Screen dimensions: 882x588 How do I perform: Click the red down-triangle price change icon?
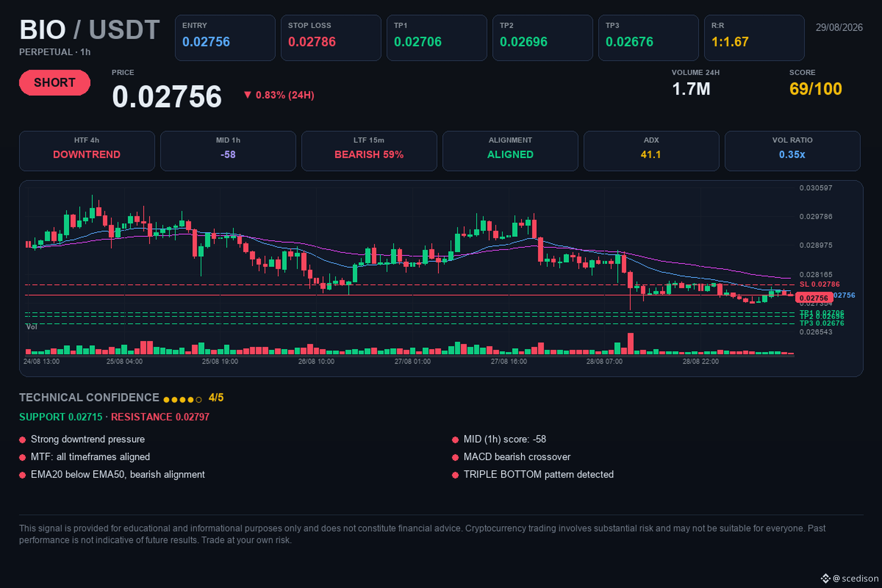point(247,95)
